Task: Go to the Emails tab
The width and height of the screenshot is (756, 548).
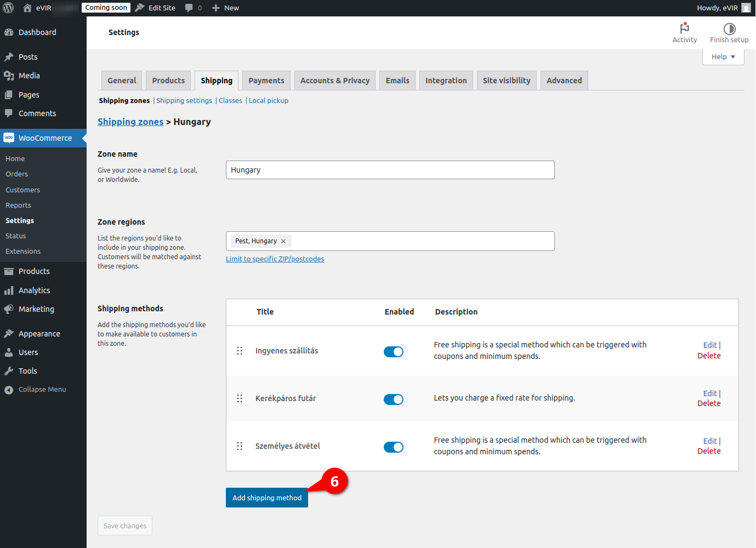Action: tap(397, 81)
